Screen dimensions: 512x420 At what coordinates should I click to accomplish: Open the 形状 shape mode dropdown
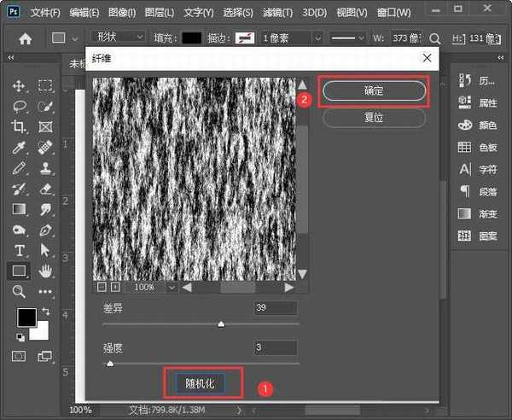(x=116, y=38)
